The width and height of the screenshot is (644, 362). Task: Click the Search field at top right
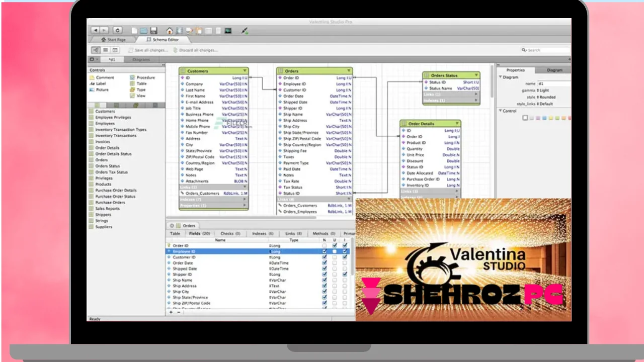point(546,50)
